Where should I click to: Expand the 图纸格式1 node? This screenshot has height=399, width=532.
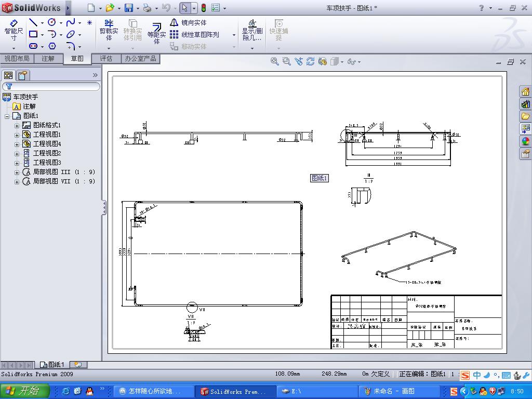[x=17, y=126]
